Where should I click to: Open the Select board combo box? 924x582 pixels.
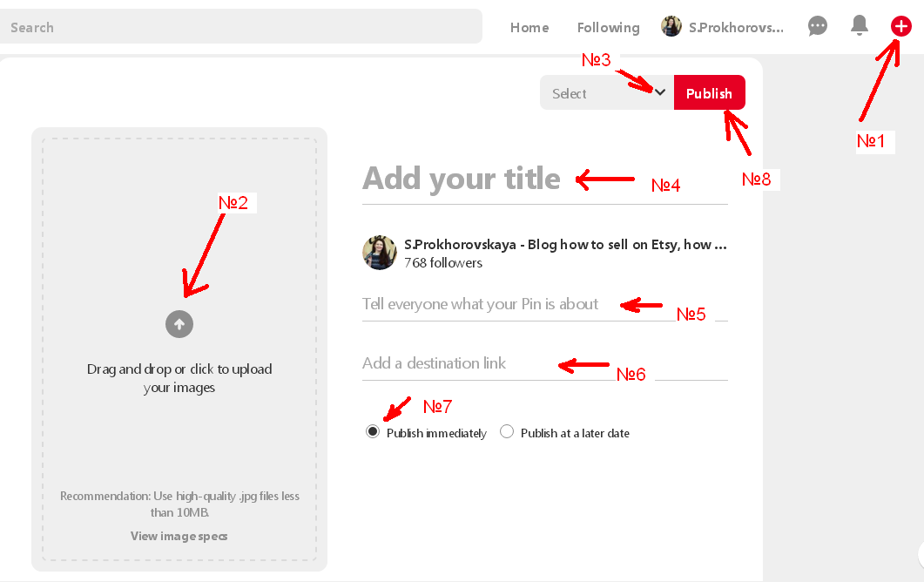(x=607, y=92)
